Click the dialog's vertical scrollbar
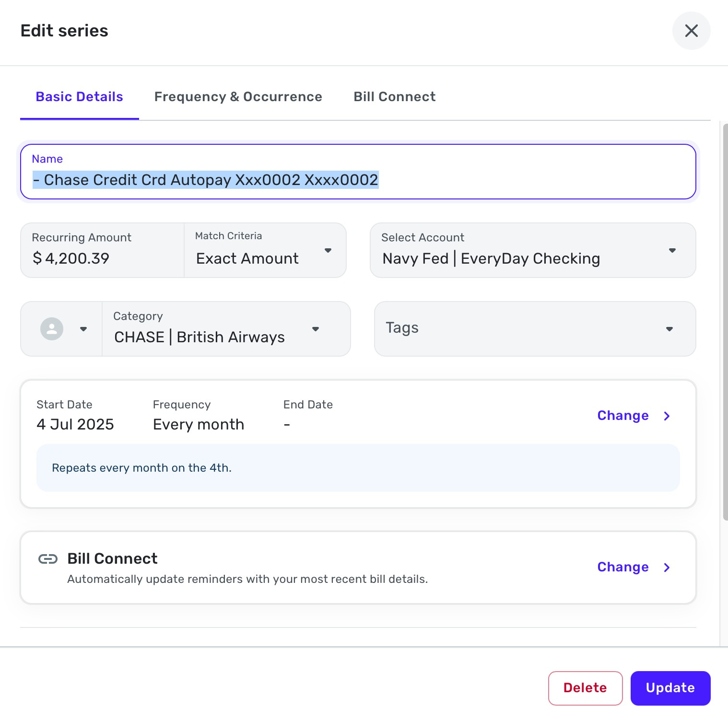This screenshot has width=728, height=720. [725, 321]
